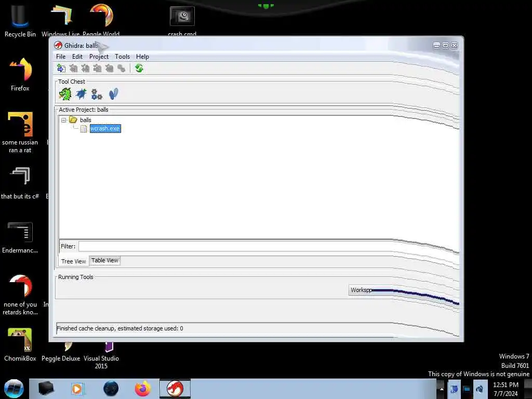This screenshot has width=532, height=399.
Task: Open the File menu
Action: coord(61,57)
